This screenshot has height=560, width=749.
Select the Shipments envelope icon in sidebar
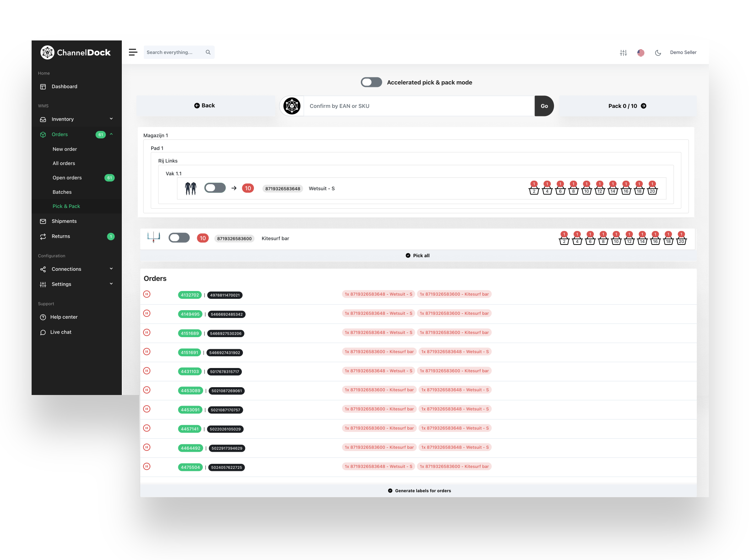[43, 221]
